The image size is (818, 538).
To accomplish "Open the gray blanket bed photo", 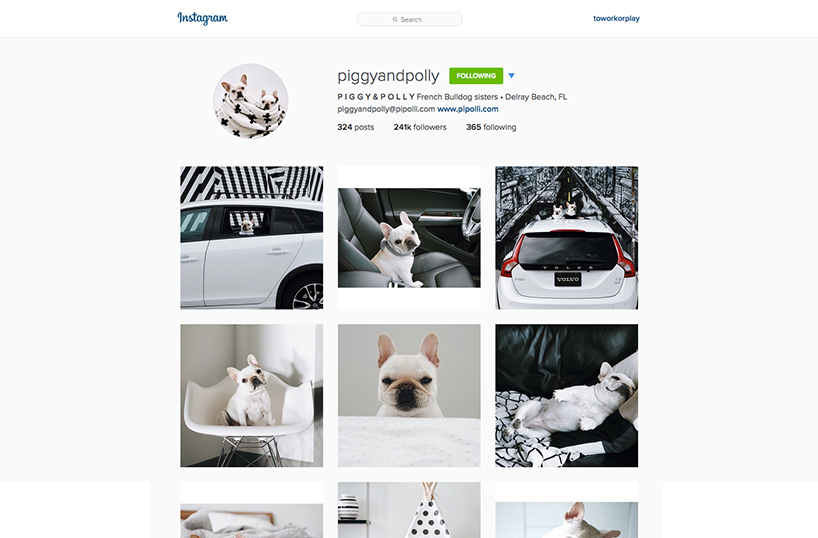I will point(251,510).
